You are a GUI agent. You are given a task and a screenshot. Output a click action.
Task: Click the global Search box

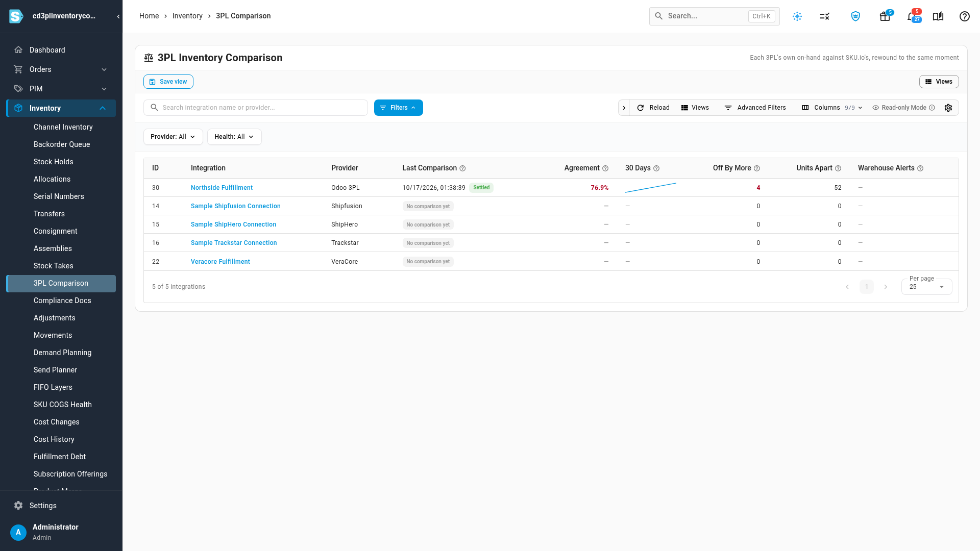(x=715, y=16)
